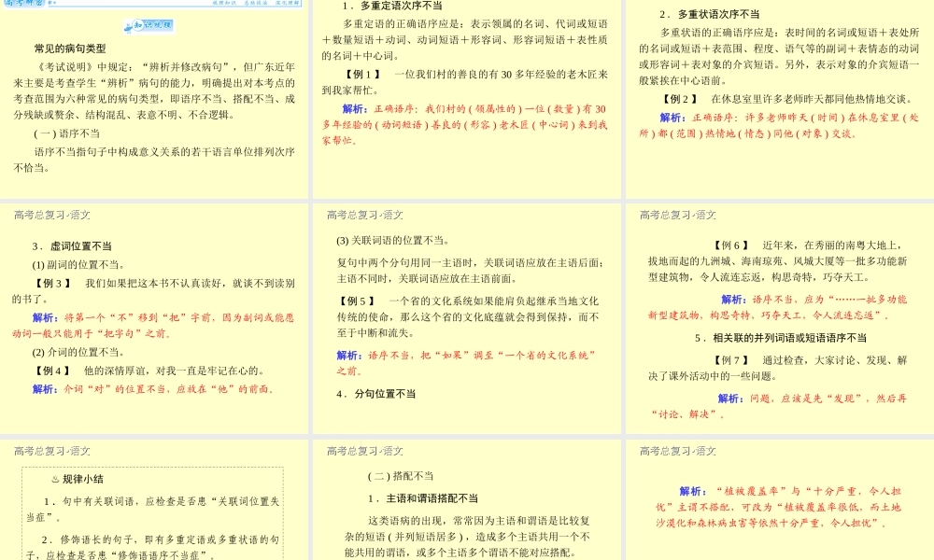Click the label 【例7】
The image size is (934, 560).
click(x=731, y=360)
